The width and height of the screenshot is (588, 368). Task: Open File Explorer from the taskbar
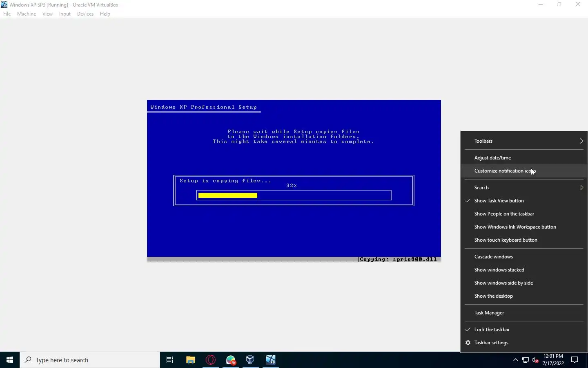click(x=190, y=360)
